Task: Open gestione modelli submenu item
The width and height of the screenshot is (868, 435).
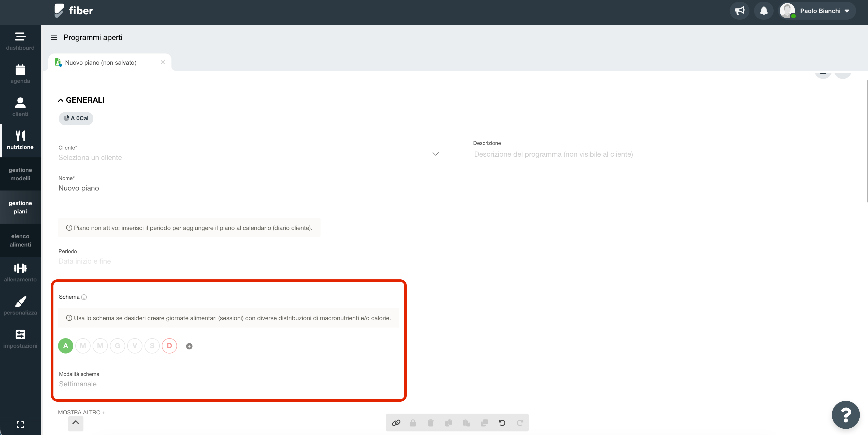Action: [x=20, y=174]
